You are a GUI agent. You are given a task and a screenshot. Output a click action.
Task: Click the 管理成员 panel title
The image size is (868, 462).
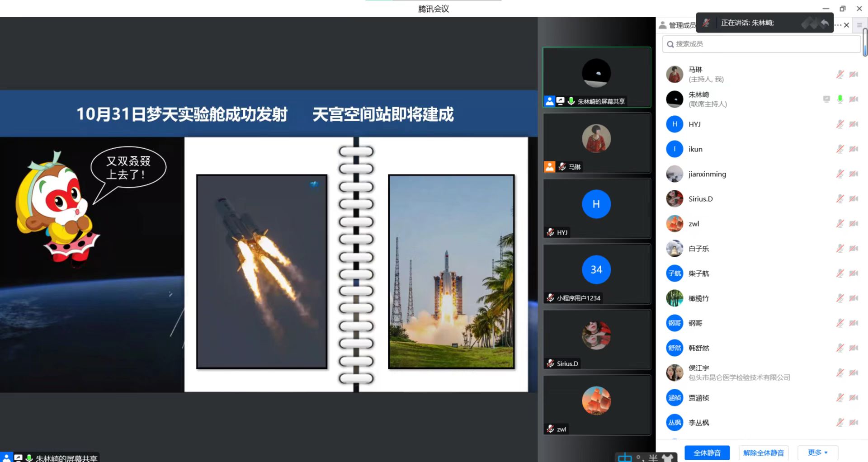[682, 25]
